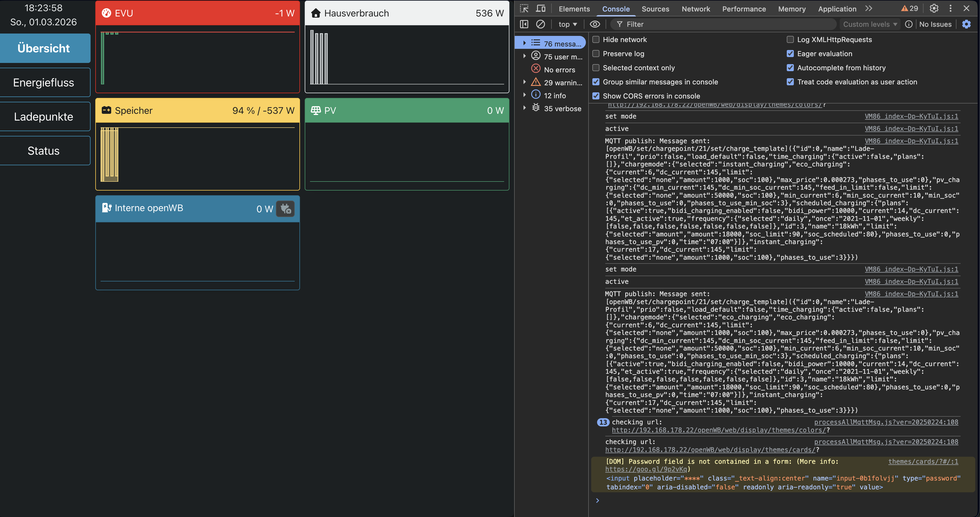The image size is (980, 517).
Task: Disable Eager evaluation checkbox
Action: pos(790,54)
